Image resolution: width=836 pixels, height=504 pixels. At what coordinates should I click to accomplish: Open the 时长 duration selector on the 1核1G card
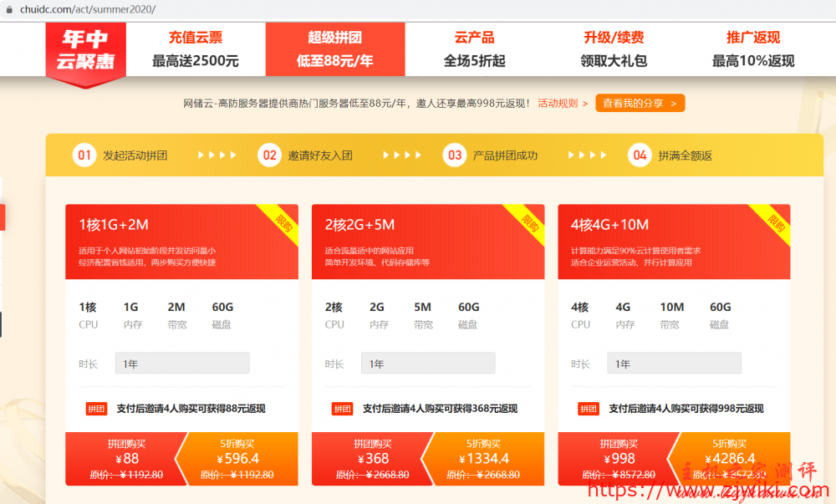[182, 363]
